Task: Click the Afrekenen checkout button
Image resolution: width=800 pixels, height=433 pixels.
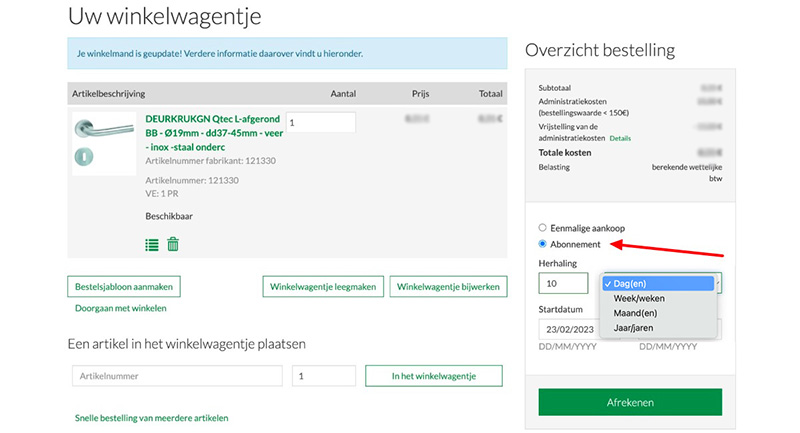Action: (x=630, y=402)
